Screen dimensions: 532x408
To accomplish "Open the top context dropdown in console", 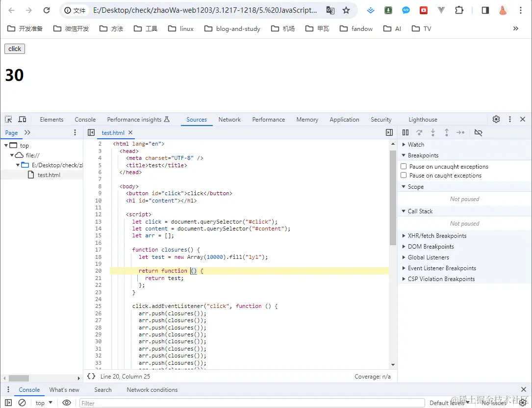I will click(x=44, y=403).
